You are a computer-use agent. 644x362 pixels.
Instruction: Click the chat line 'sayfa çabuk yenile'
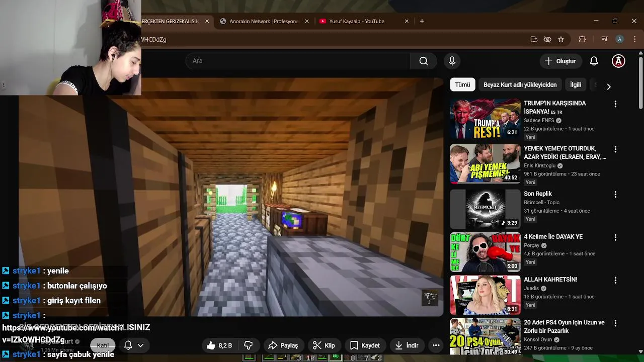coord(58,354)
